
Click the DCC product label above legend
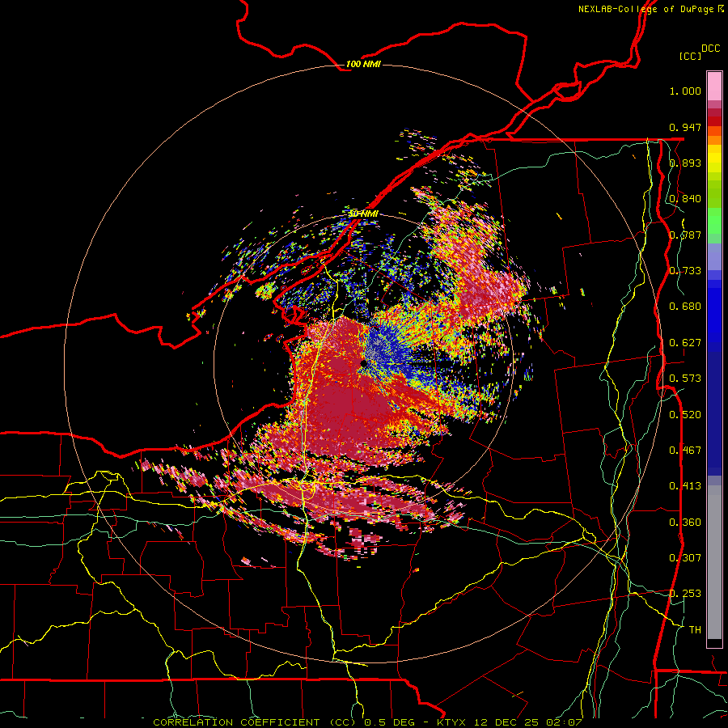pos(710,48)
